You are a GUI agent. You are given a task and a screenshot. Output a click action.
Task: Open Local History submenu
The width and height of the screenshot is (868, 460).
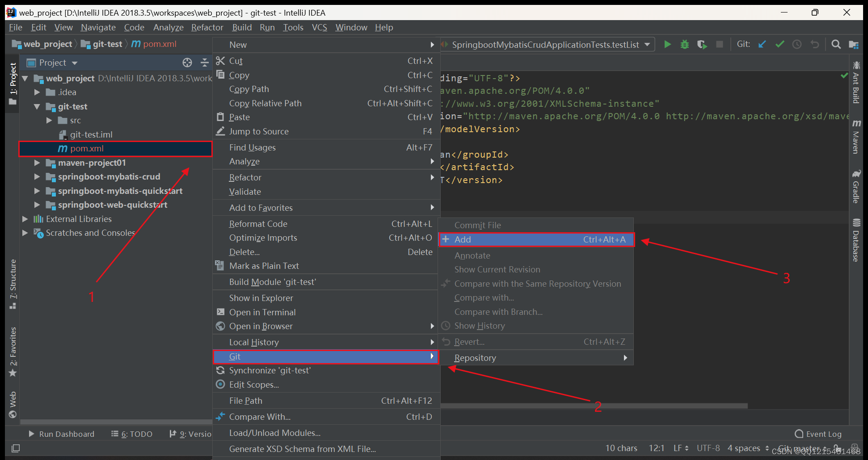click(x=326, y=342)
